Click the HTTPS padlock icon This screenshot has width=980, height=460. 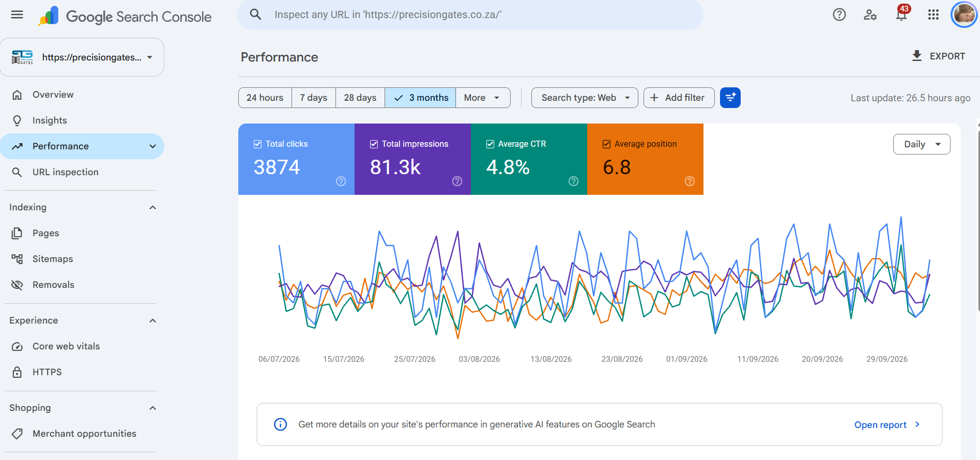coord(17,372)
